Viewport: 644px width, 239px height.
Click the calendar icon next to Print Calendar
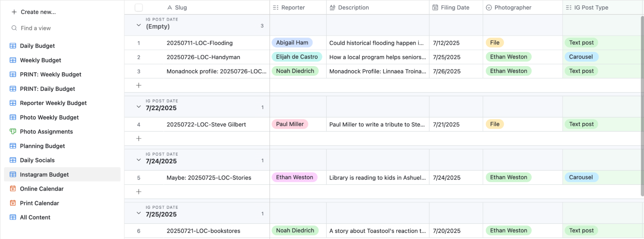(13, 203)
